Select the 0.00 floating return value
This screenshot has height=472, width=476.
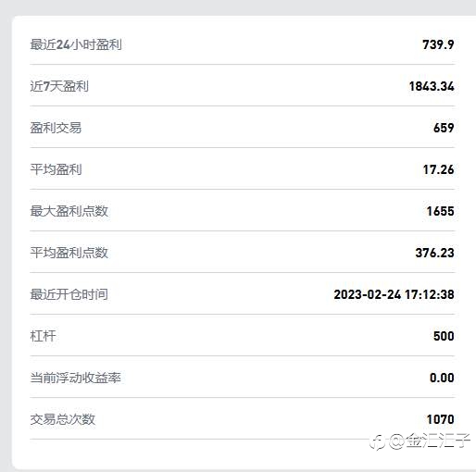click(x=442, y=378)
